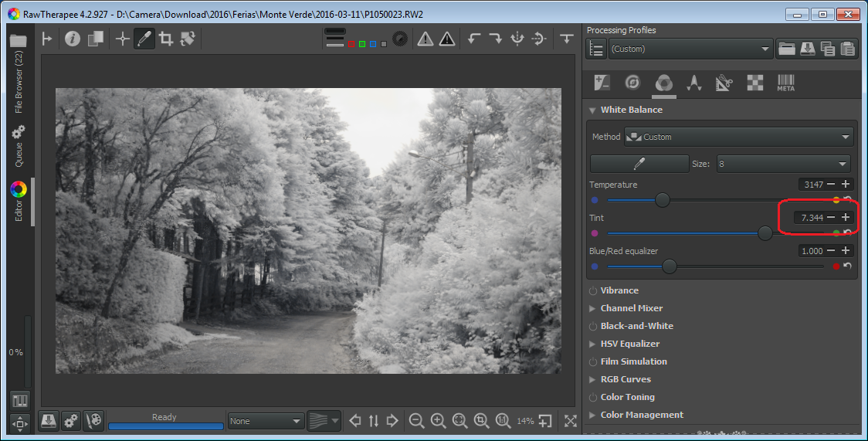Screen dimensions: 868x441
Task: Open the Processing Profiles (Custom) dropdown
Action: (690, 49)
